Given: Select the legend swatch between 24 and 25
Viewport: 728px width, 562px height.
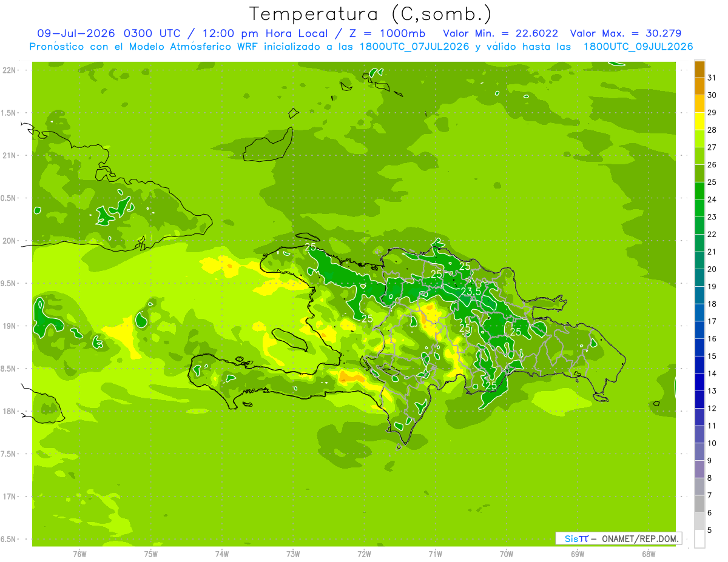Looking at the screenshot, I should [x=699, y=191].
